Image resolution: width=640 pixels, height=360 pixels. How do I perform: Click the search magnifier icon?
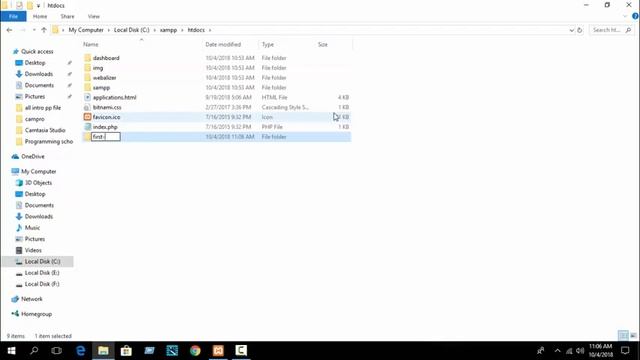pos(628,30)
